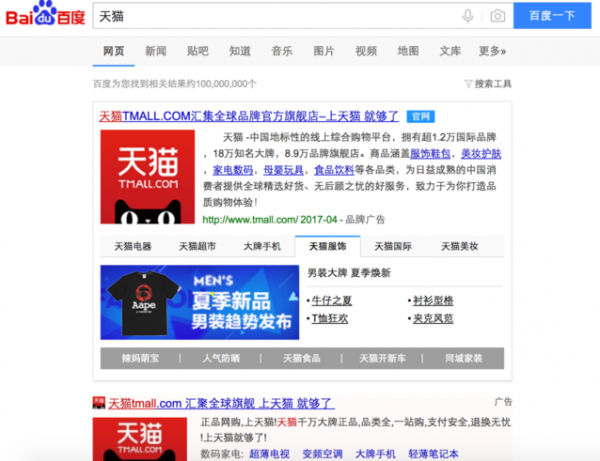The height and width of the screenshot is (461, 600).
Task: Open camera image search icon
Action: [497, 16]
